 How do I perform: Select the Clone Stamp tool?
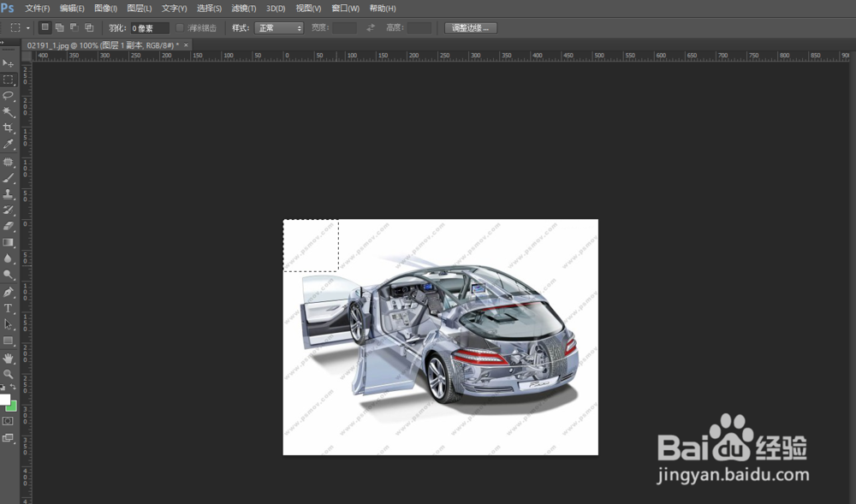tap(9, 194)
